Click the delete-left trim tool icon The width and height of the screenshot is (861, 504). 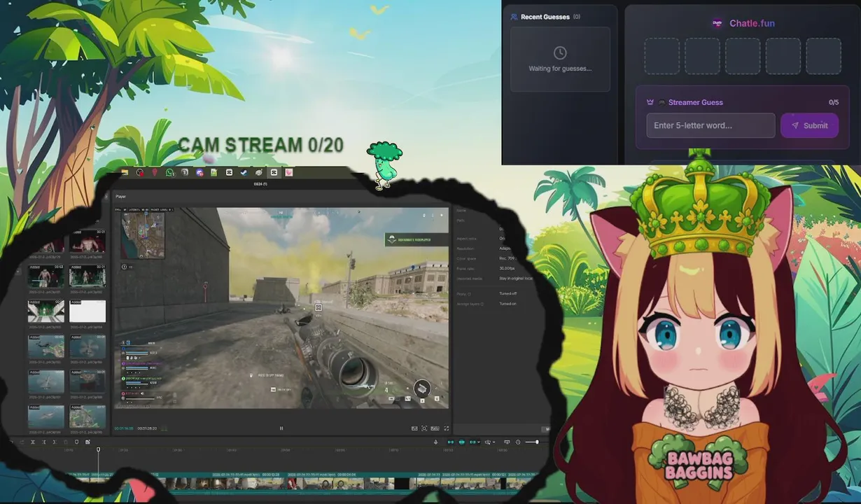[x=44, y=442]
